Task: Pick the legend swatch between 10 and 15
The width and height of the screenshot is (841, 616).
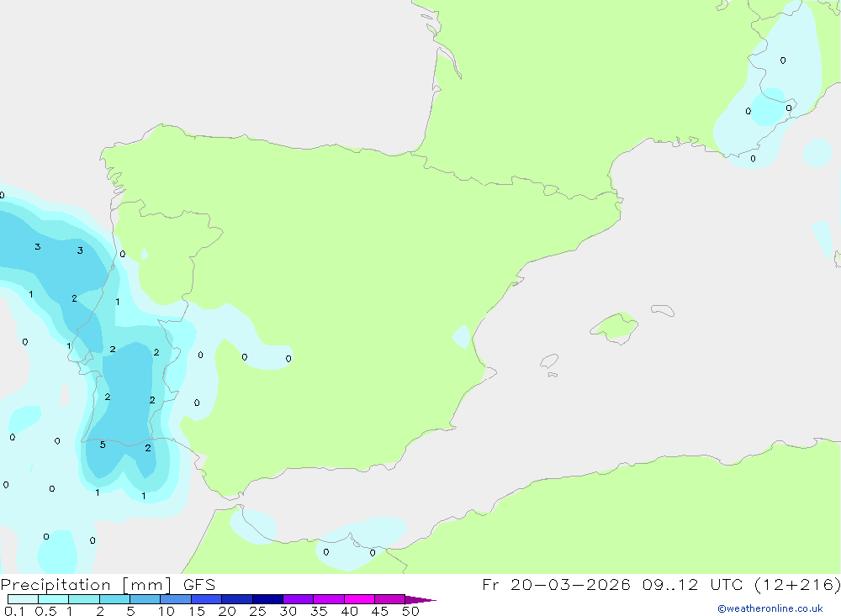Action: 176,599
